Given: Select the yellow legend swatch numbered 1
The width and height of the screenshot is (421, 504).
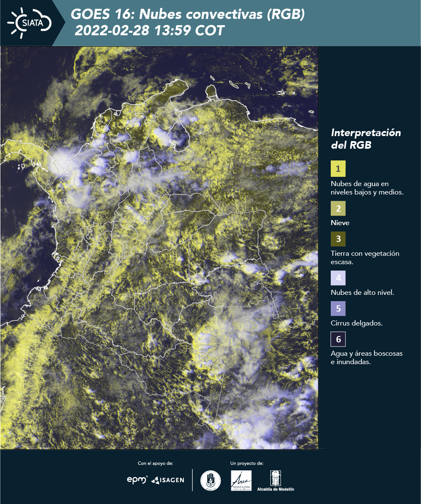Looking at the screenshot, I should (338, 169).
